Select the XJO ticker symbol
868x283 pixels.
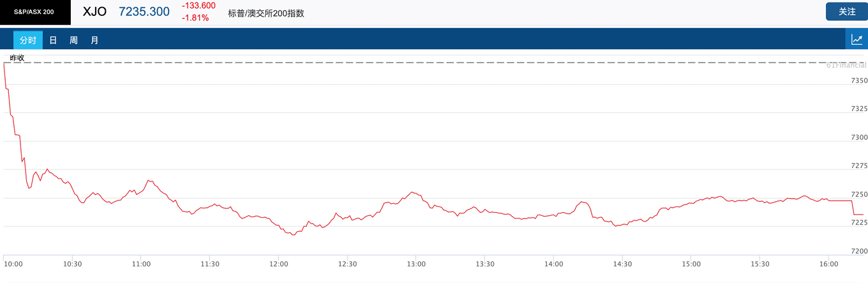tap(94, 11)
